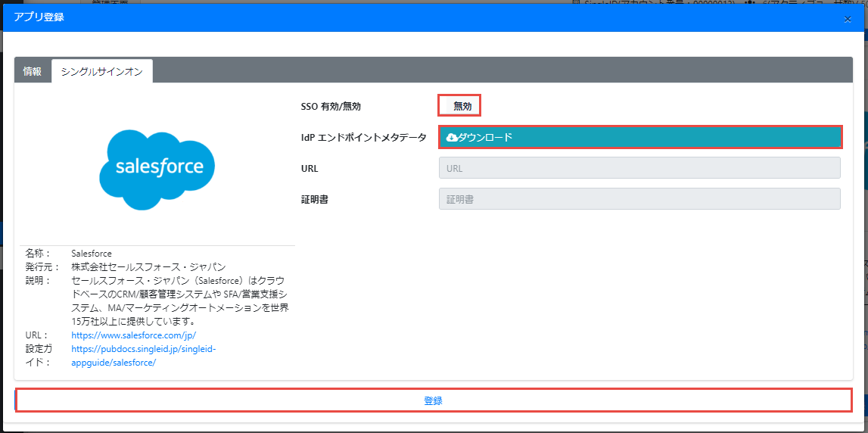Close the アプリ登録 dialog
This screenshot has width=868, height=433.
coord(848,19)
